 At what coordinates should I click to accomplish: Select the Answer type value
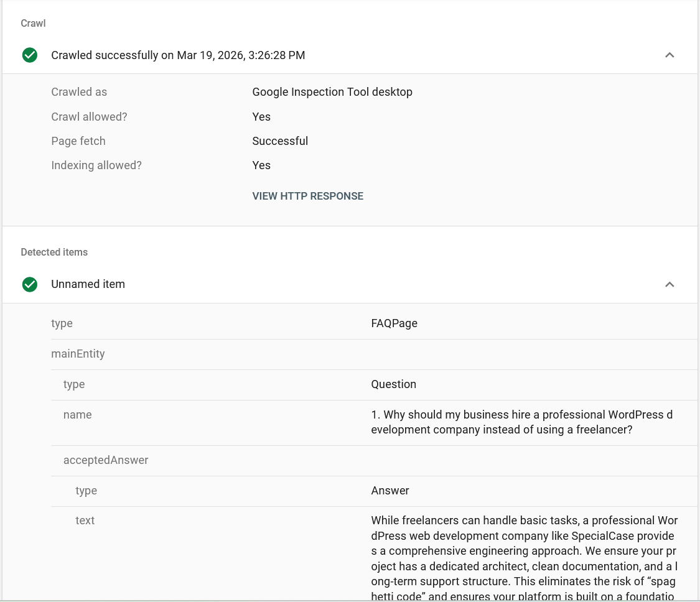pos(390,491)
